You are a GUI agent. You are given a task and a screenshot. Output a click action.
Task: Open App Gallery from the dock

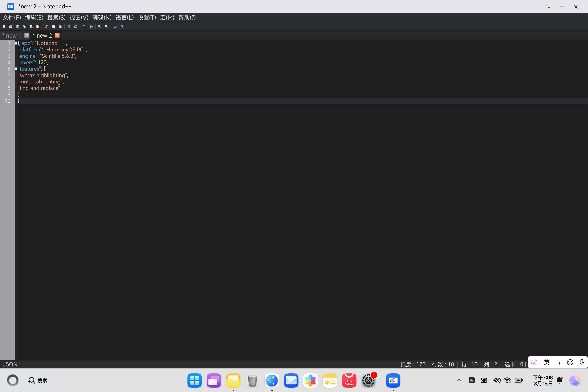349,381
